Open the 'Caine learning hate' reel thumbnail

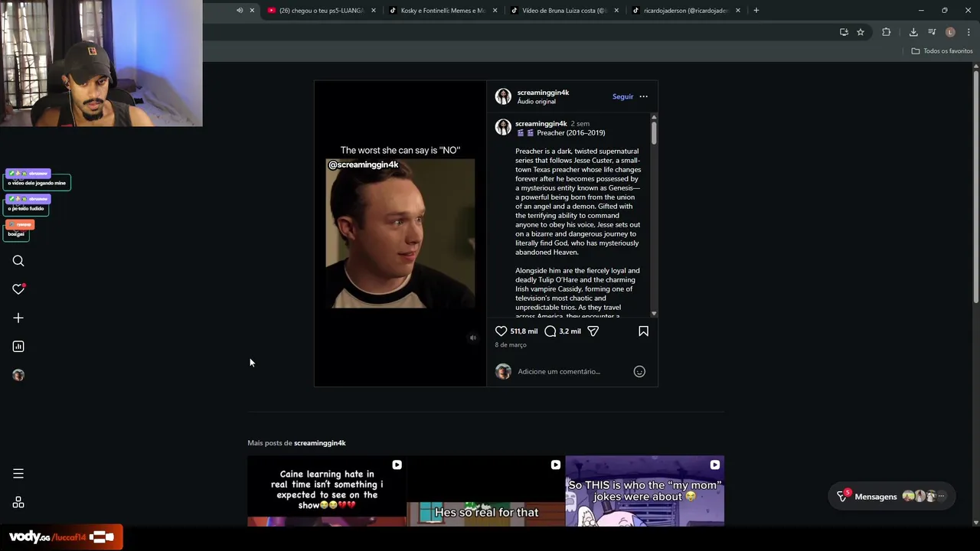point(327,491)
